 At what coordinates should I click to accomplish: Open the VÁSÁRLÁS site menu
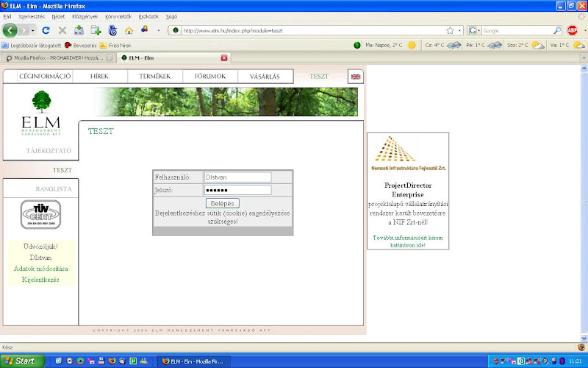[265, 77]
